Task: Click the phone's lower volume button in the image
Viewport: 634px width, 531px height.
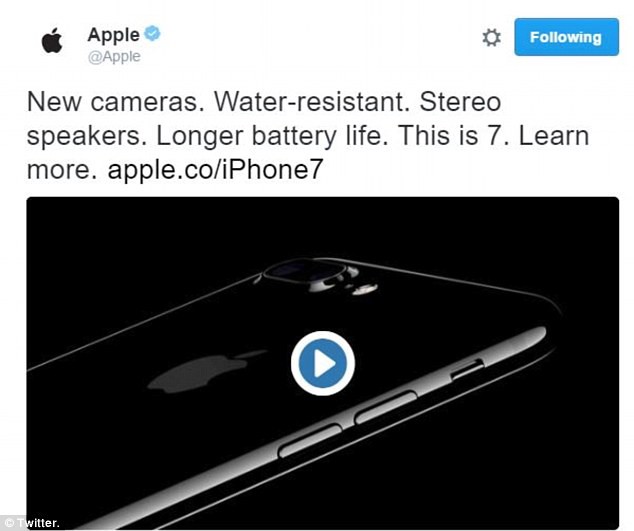Action: click(311, 441)
